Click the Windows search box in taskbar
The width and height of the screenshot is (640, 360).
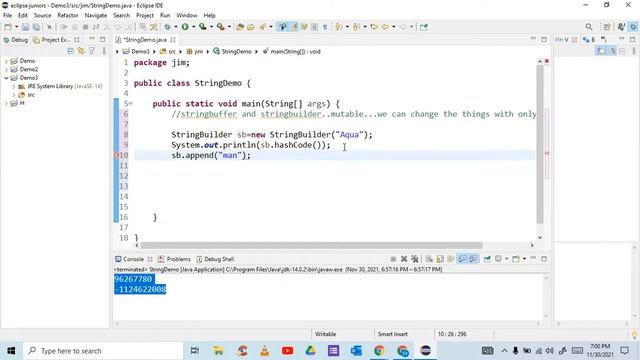pos(103,351)
